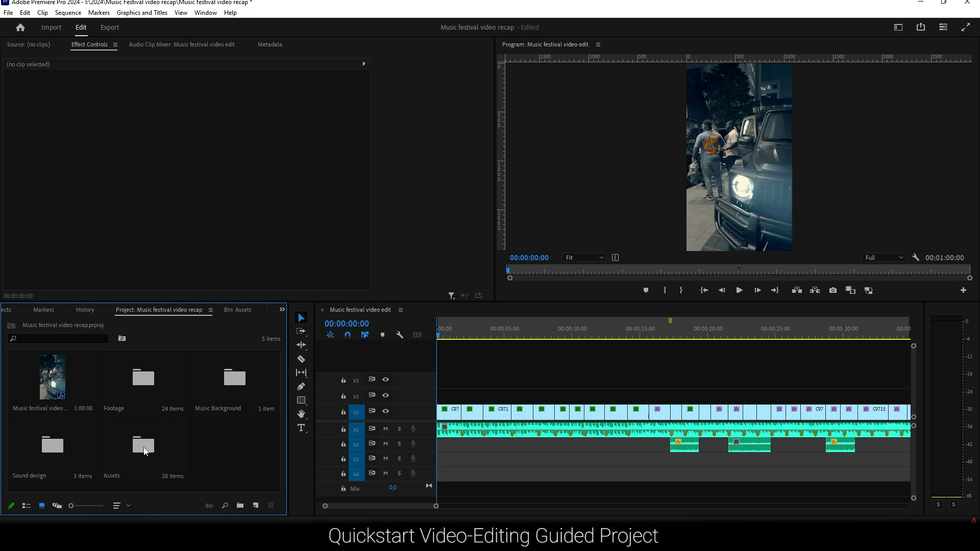Click the Export button in the header
980x551 pixels.
(x=109, y=27)
